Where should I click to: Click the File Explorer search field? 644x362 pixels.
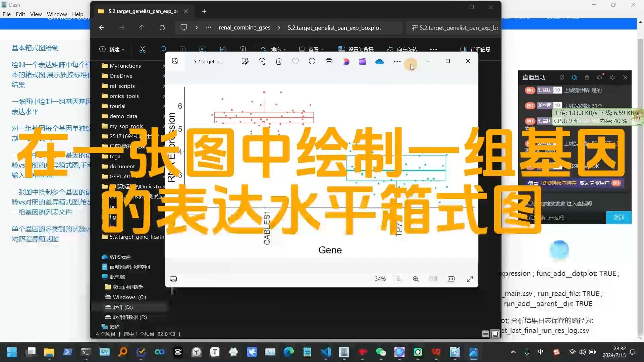point(453,28)
